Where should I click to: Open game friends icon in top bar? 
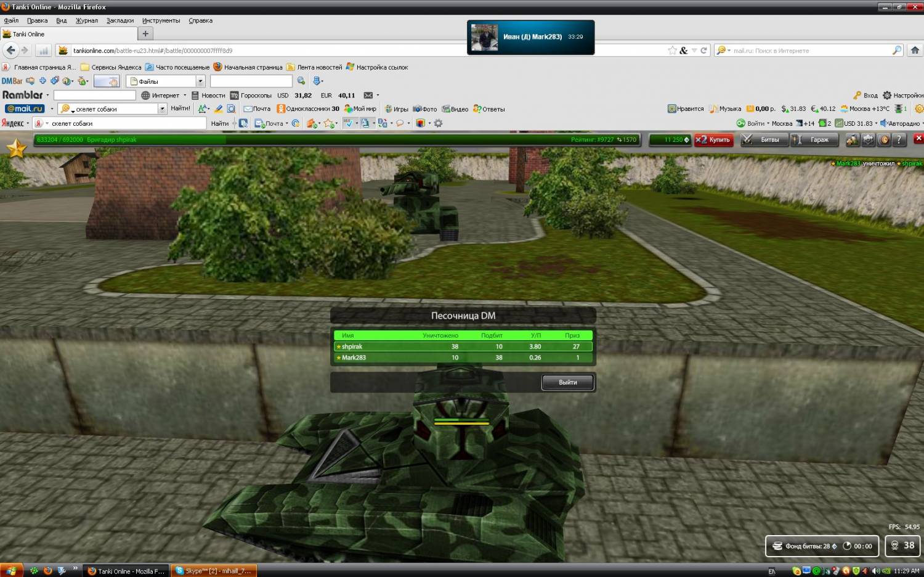853,140
